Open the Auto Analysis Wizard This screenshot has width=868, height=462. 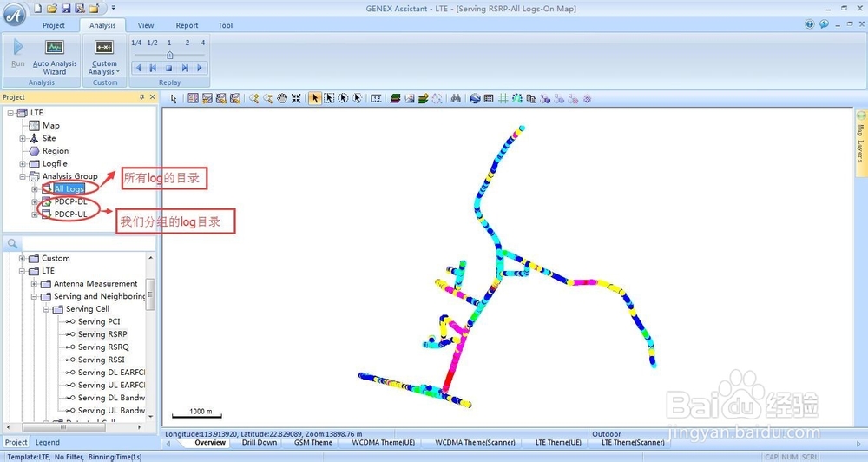54,56
